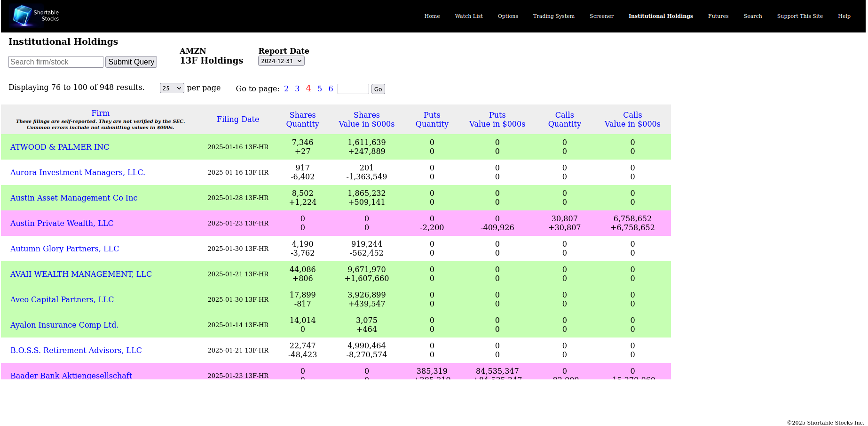Go to results page 2

pos(286,88)
